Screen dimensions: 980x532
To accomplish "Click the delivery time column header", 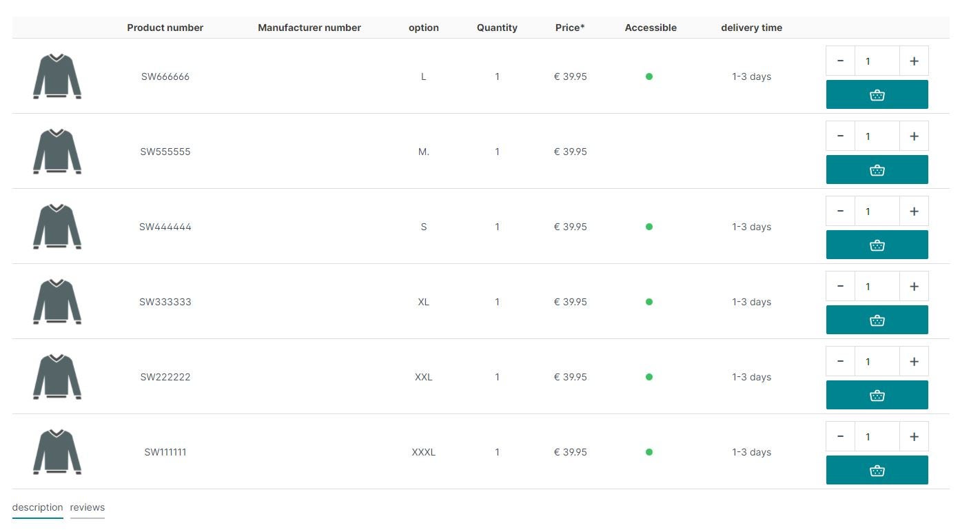I will [x=752, y=28].
